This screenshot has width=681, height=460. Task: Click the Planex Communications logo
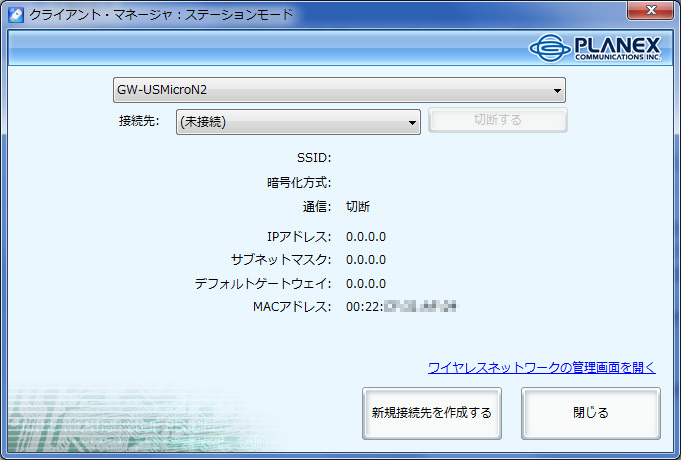[595, 48]
